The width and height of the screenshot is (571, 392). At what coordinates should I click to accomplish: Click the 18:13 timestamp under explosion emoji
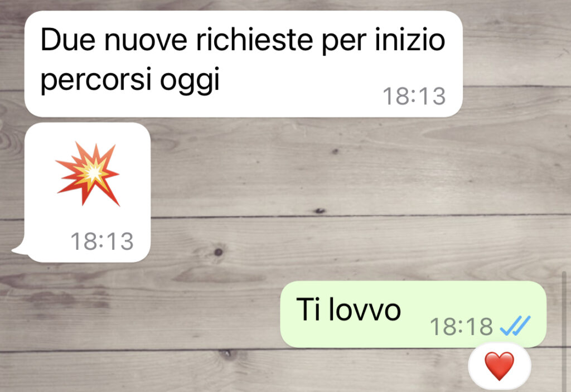102,241
